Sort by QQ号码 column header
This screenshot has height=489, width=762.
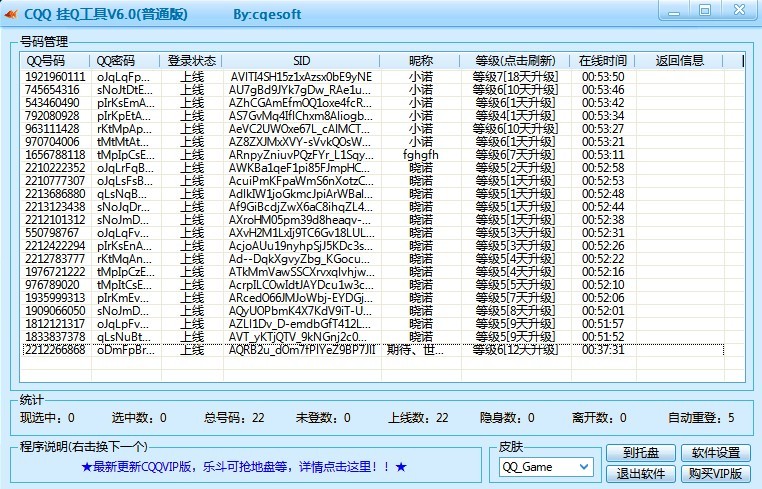(54, 61)
